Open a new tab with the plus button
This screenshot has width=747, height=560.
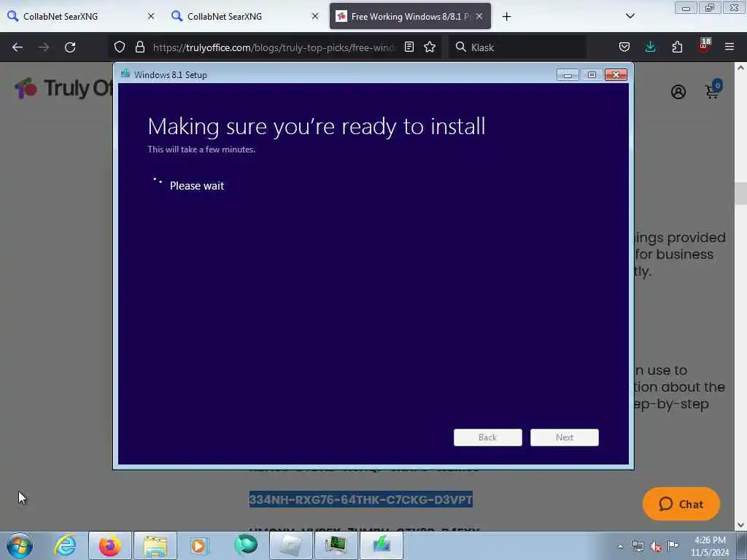click(x=506, y=17)
